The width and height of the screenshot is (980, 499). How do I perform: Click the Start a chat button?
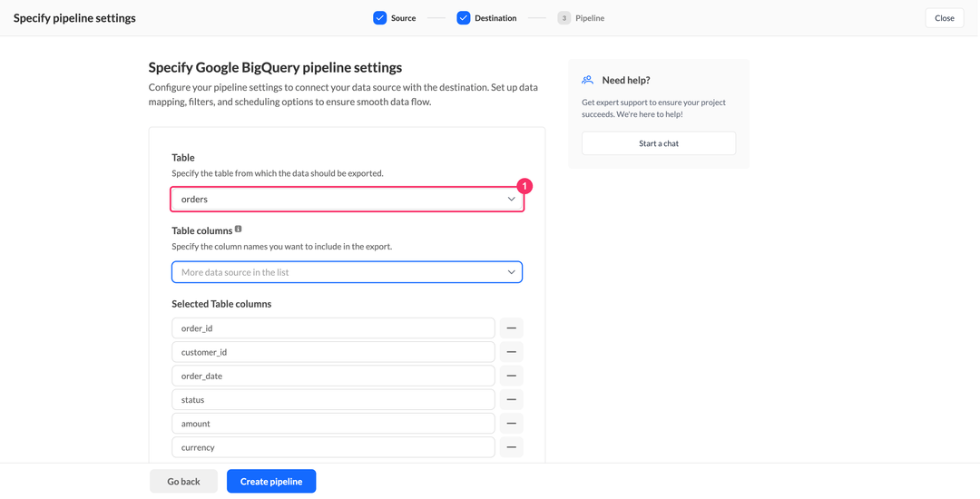click(x=659, y=143)
